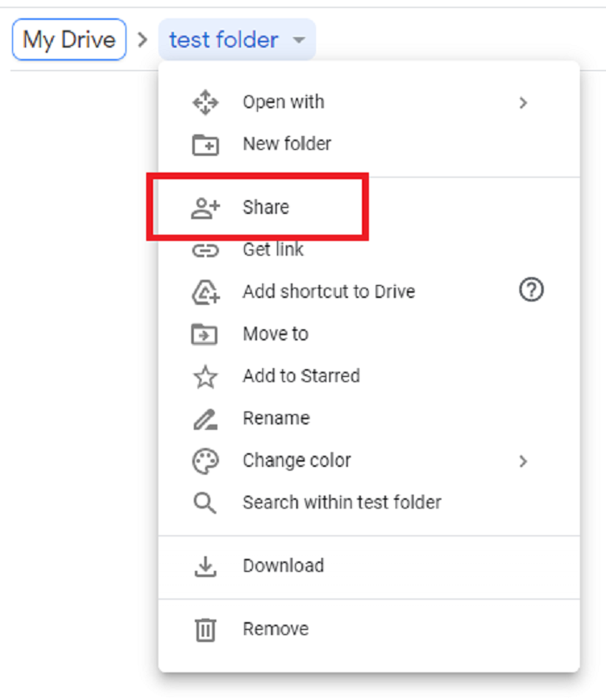Viewport: 606px width, 700px height.
Task: Click the Change color palette icon
Action: coord(205,461)
